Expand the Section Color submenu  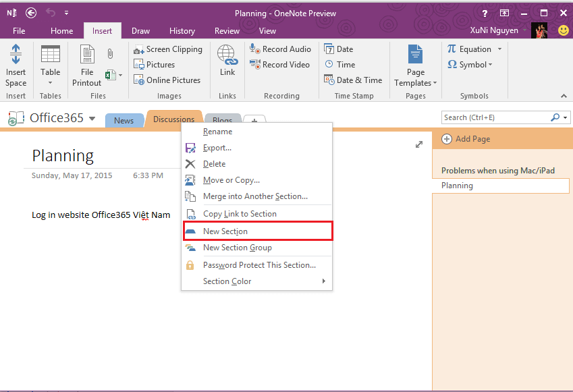323,281
